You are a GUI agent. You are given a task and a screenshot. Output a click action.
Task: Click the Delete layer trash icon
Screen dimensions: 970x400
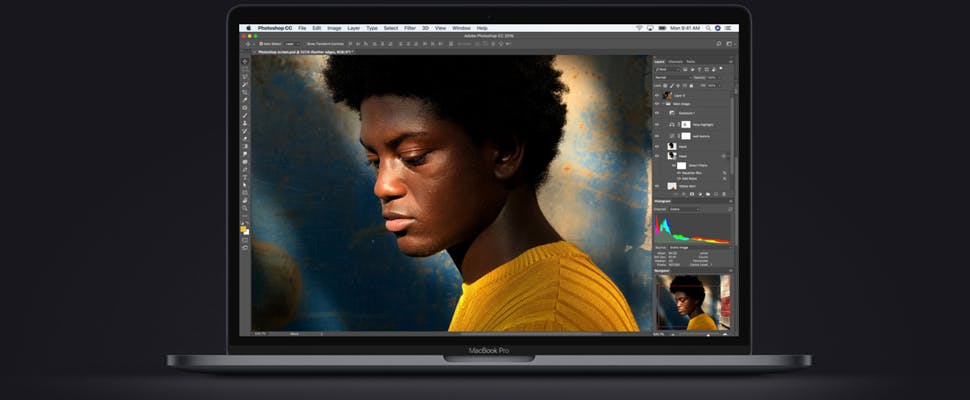pos(724,194)
